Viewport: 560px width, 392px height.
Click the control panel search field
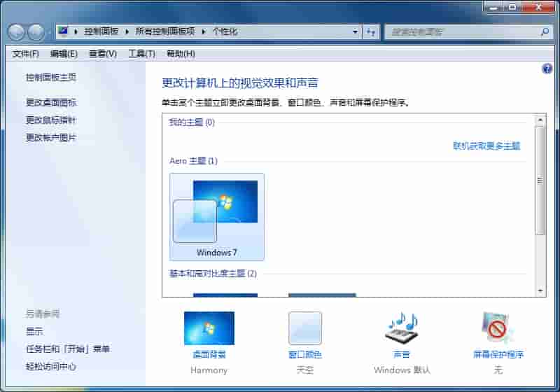tap(464, 32)
